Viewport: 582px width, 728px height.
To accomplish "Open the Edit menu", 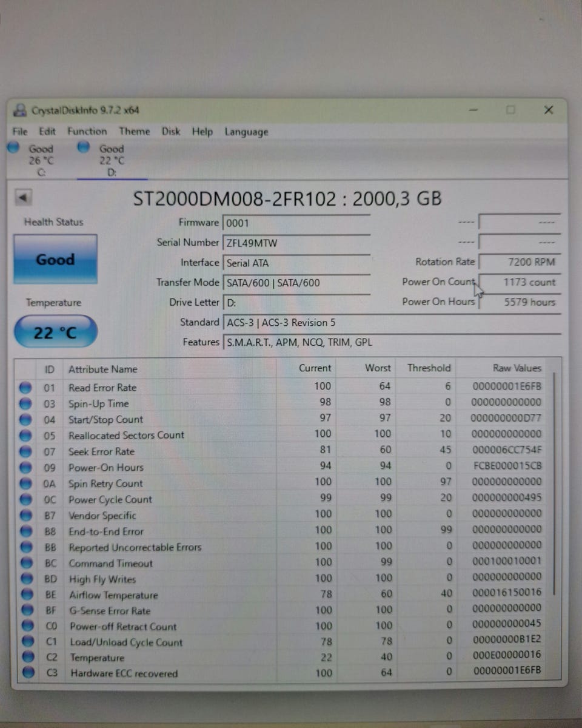I will 47,132.
